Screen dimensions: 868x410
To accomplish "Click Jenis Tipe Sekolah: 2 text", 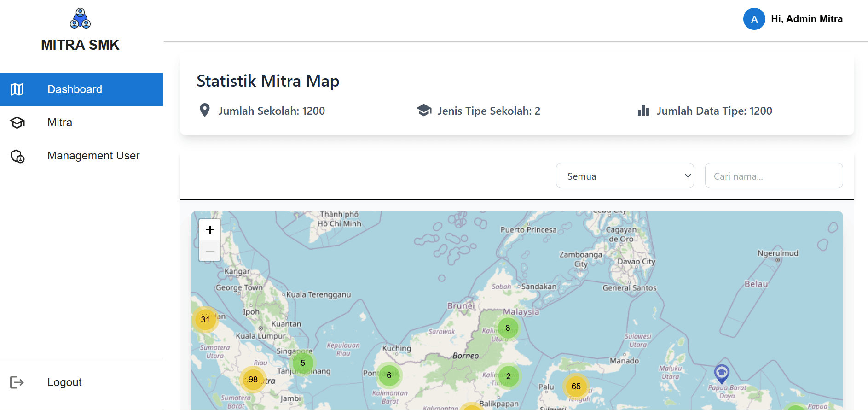I will pyautogui.click(x=489, y=111).
